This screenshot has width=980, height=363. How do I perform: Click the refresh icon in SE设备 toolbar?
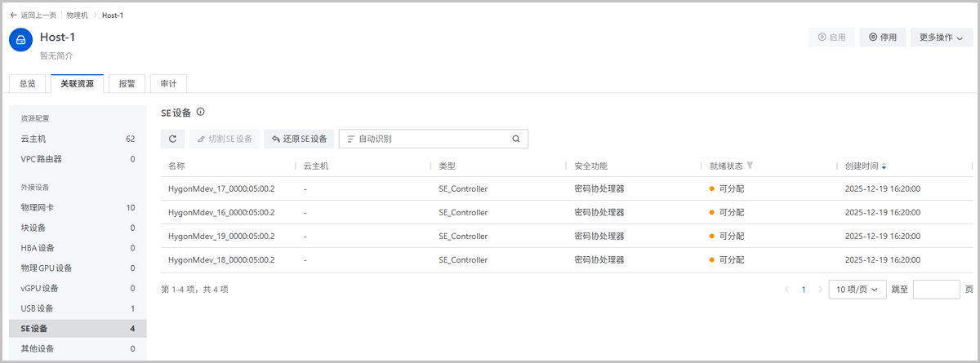[x=172, y=139]
